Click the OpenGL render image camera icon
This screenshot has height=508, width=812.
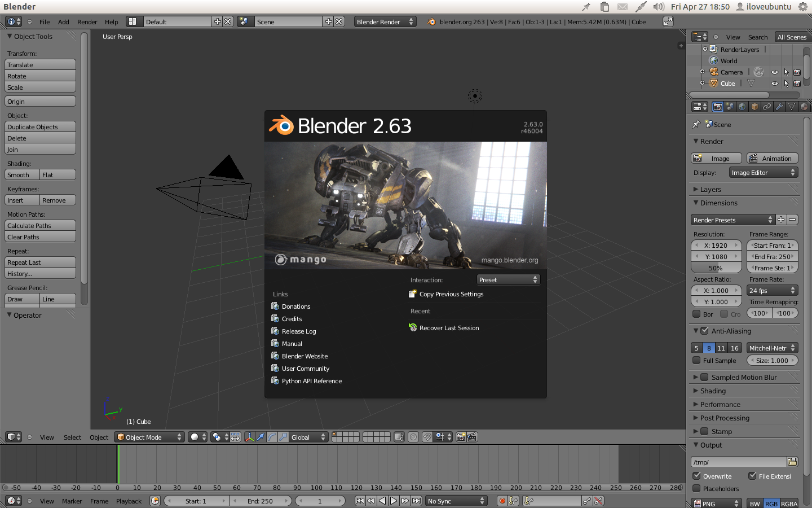(461, 437)
